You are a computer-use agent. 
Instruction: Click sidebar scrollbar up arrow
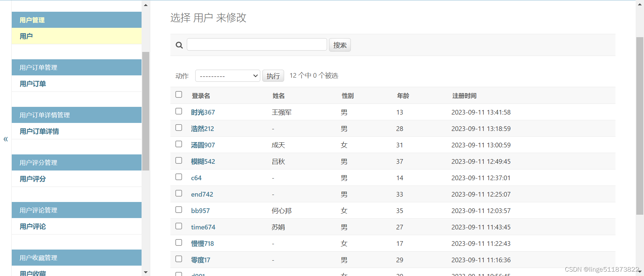pos(146,5)
